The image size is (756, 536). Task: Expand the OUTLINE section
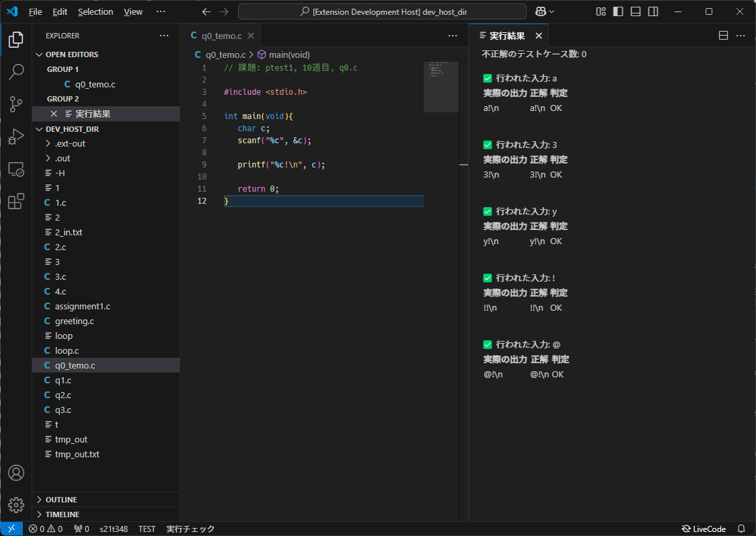point(61,500)
